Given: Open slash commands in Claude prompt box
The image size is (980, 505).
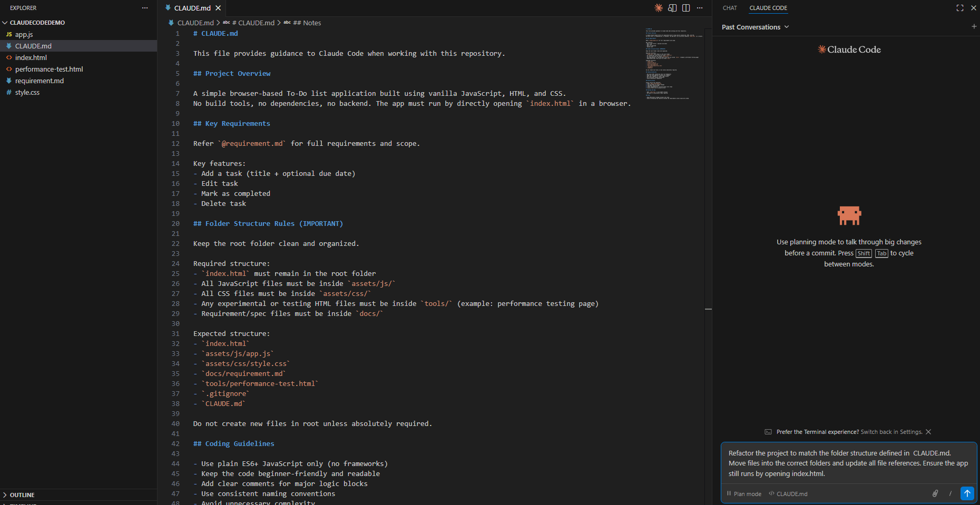Looking at the screenshot, I should pos(950,493).
